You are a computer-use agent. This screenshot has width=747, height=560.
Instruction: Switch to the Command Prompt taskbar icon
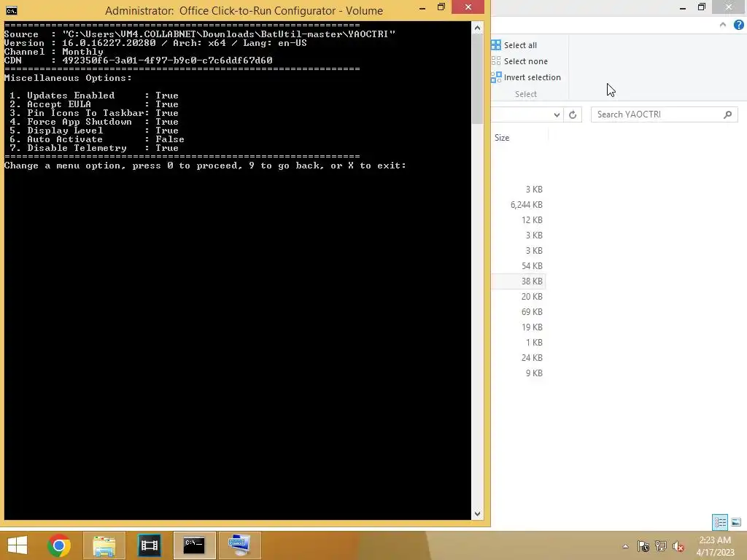point(194,545)
